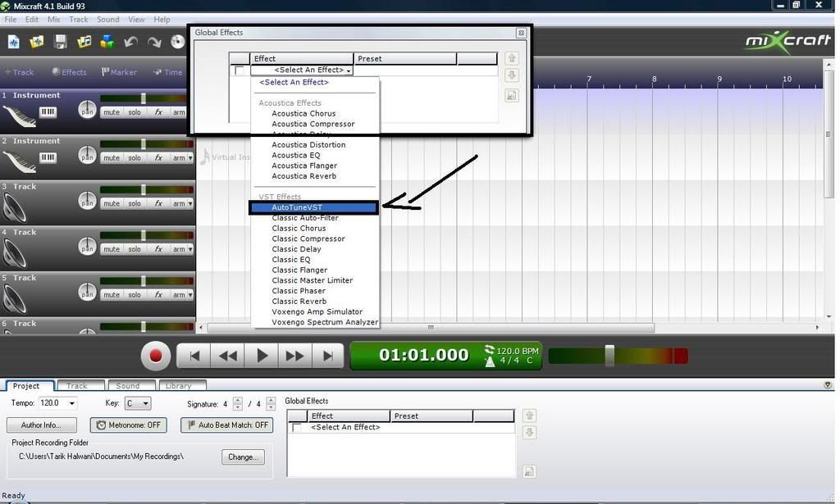Viewport: 840px width, 504px height.
Task: Click the +Track button
Action: tap(19, 72)
